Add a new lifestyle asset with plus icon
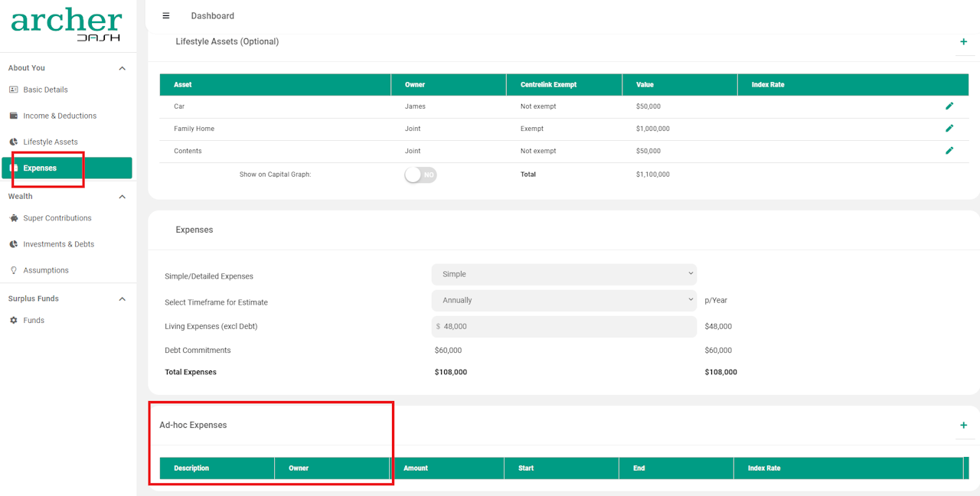The width and height of the screenshot is (980, 496). 963,42
